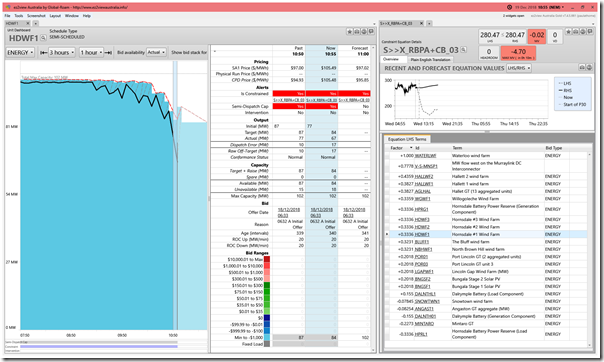Print the constraint equation widget
This screenshot has height=362, width=604.
click(x=575, y=32)
